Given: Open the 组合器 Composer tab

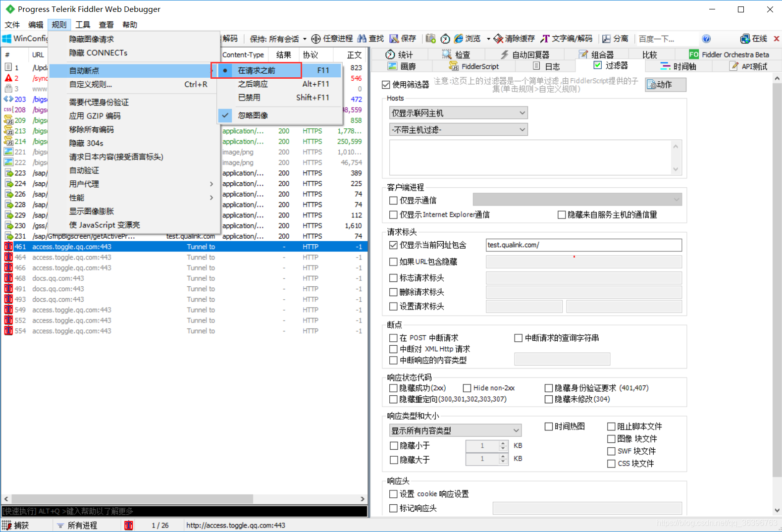Looking at the screenshot, I should (596, 54).
